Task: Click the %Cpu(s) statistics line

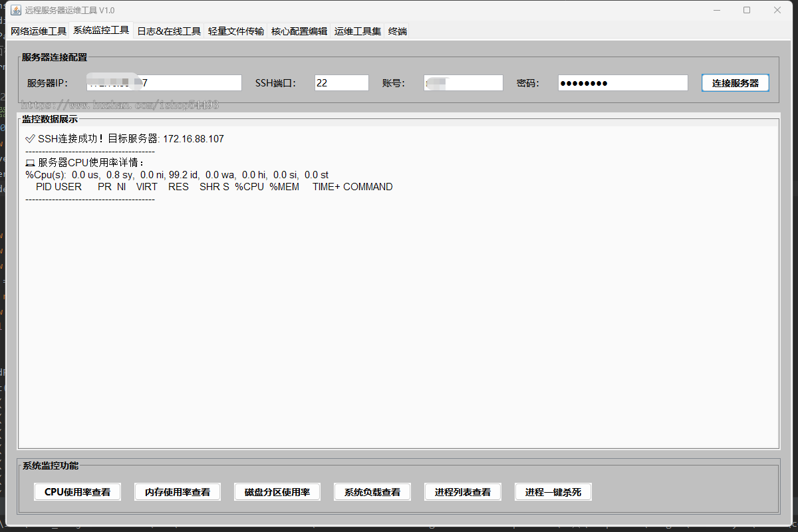Action: point(177,175)
